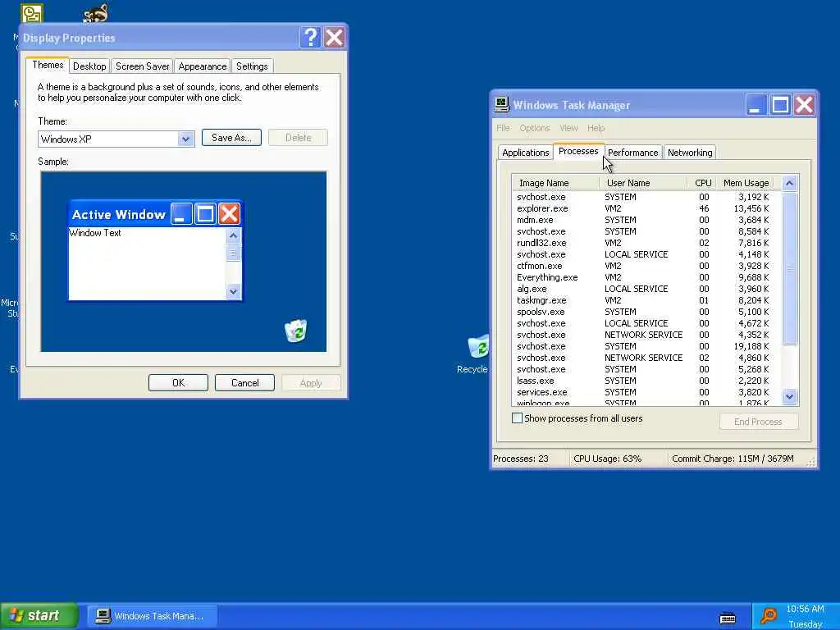
Task: Select the lsass.exe process row
Action: point(646,381)
